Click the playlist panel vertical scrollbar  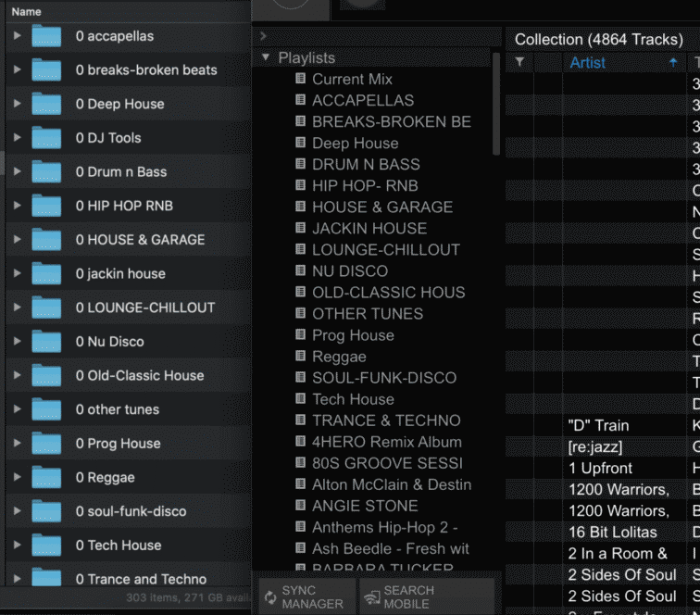click(x=496, y=102)
